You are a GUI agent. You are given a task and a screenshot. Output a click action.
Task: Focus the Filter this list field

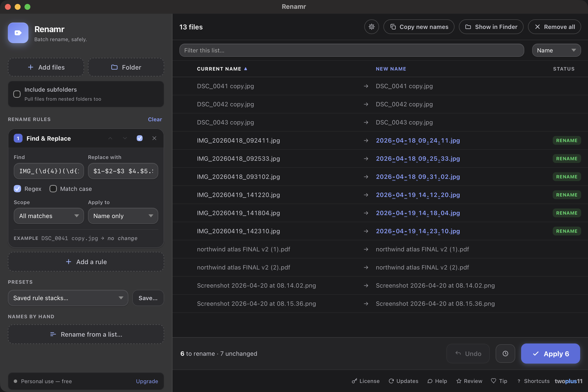point(352,50)
